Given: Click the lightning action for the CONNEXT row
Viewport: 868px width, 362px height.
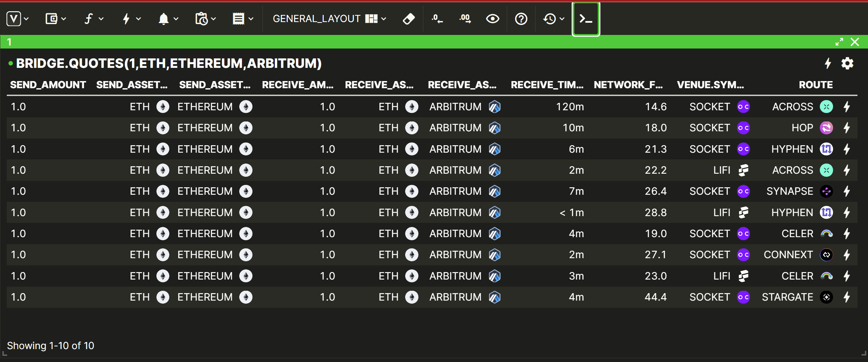Looking at the screenshot, I should click(847, 255).
